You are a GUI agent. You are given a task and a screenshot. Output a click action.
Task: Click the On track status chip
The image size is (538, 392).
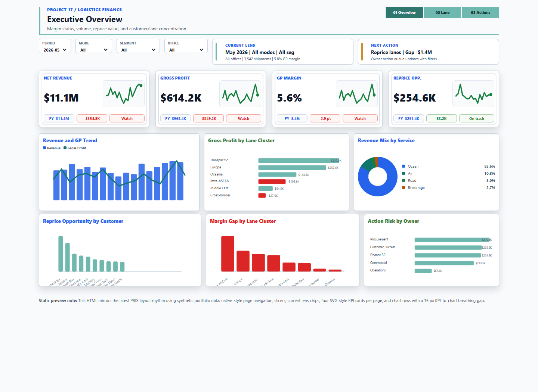point(477,118)
